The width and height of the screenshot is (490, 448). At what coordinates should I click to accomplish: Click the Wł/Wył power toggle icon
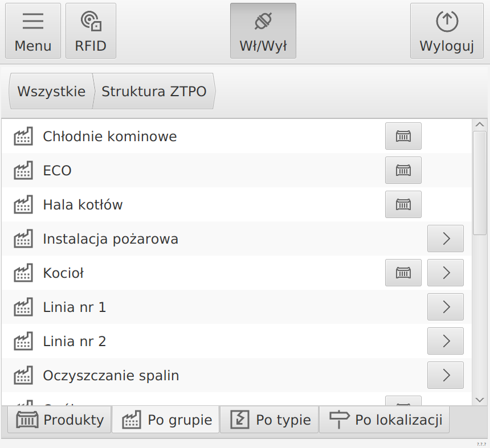pos(263,22)
